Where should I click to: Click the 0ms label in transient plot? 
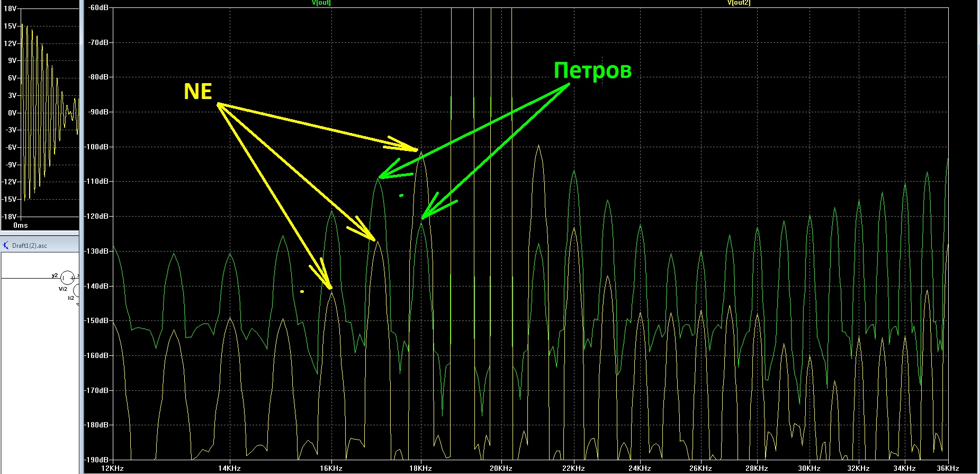tap(21, 226)
